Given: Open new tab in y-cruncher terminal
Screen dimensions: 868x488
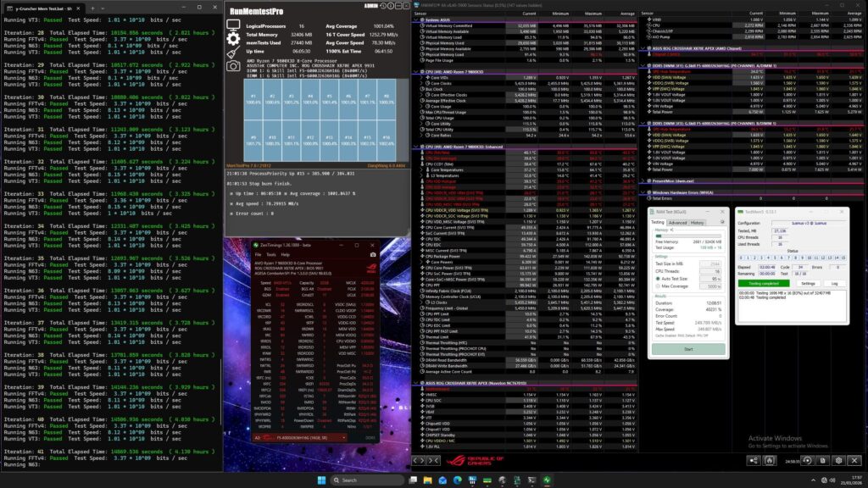Looking at the screenshot, I should pos(92,8).
